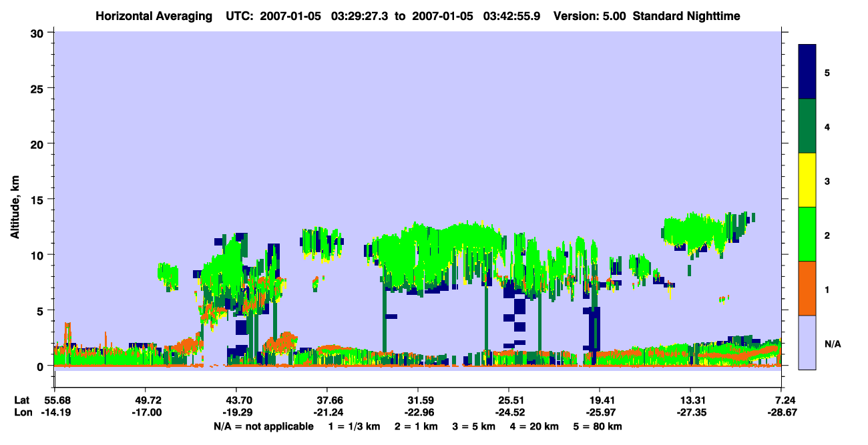Click longitude value -19.29

(x=236, y=413)
